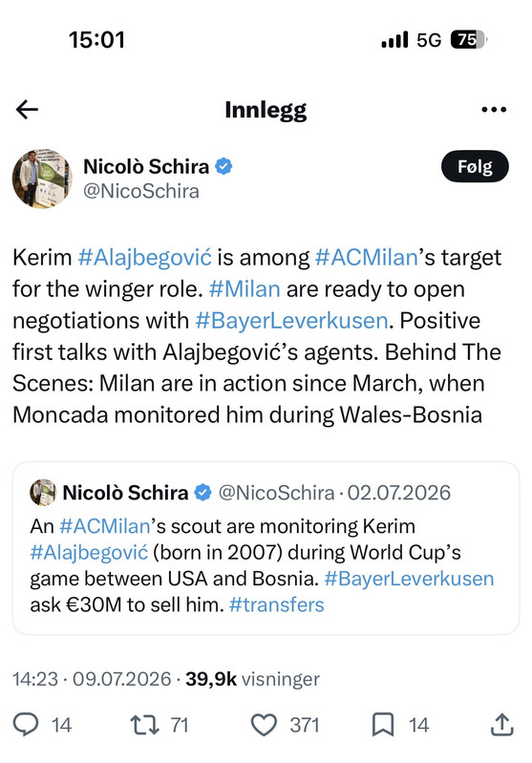Open the #ACMilan hashtag in main post
Screen dimensions: 532x763
point(367,258)
